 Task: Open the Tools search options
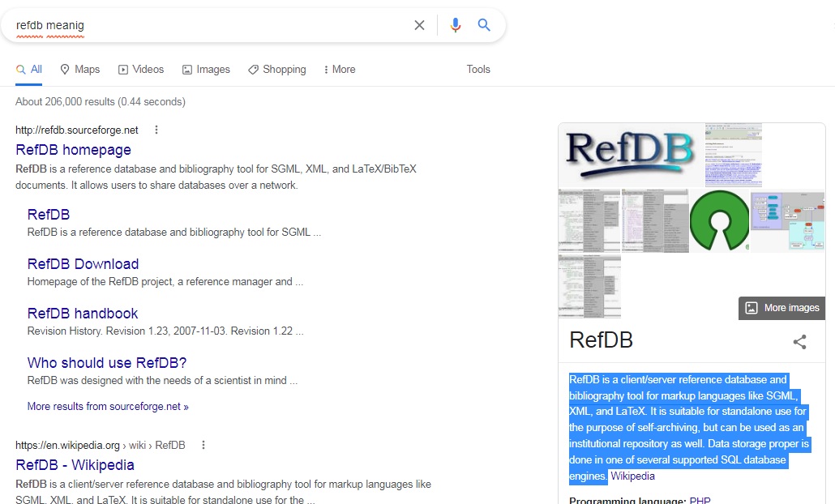tap(478, 70)
